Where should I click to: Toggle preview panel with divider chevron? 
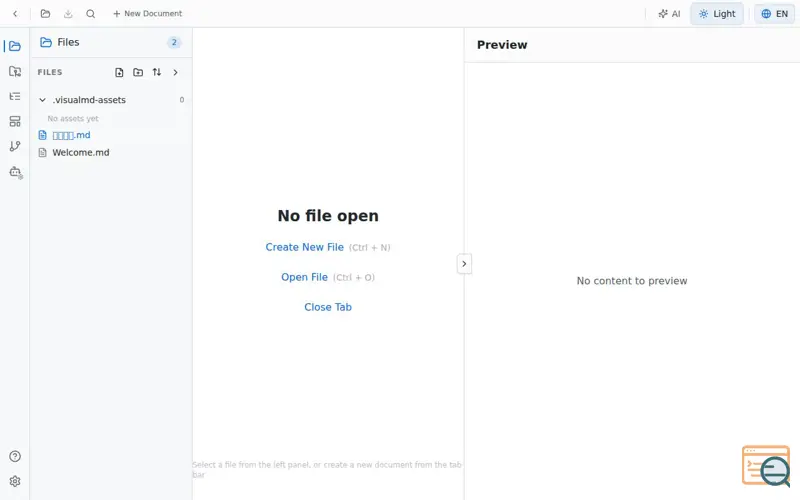(464, 264)
